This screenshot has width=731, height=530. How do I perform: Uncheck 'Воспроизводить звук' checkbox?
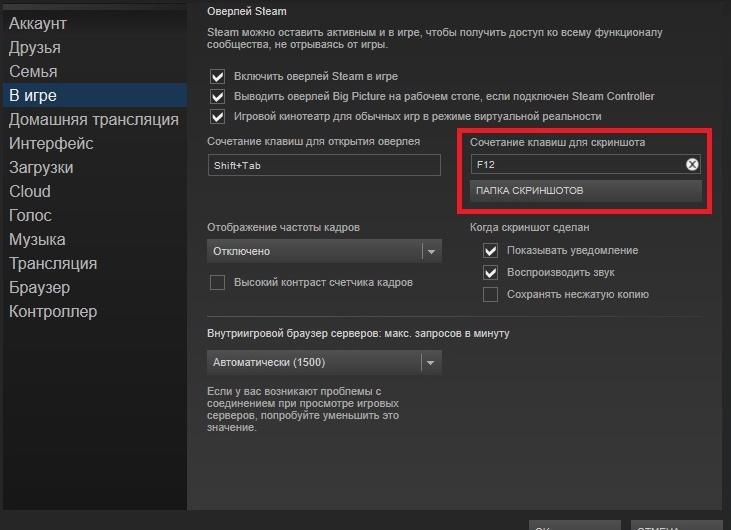pyautogui.click(x=490, y=273)
